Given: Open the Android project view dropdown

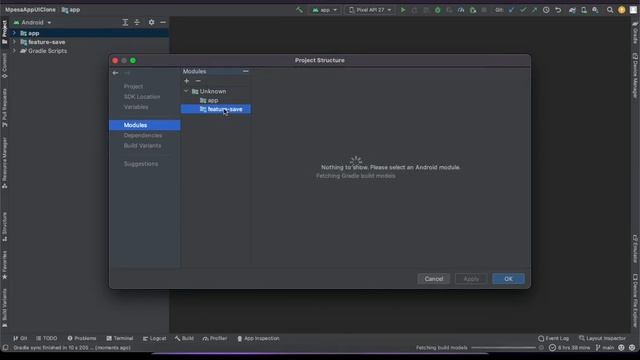Looking at the screenshot, I should (33, 22).
